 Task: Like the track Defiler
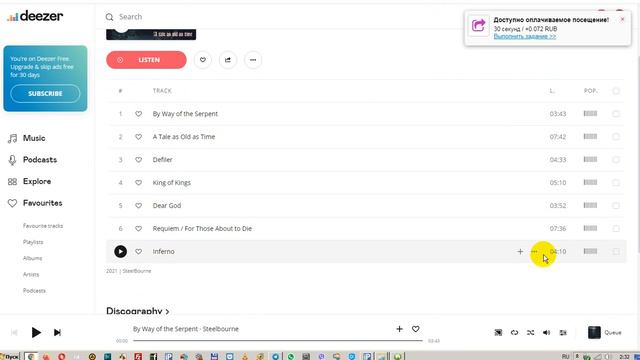pyautogui.click(x=138, y=160)
